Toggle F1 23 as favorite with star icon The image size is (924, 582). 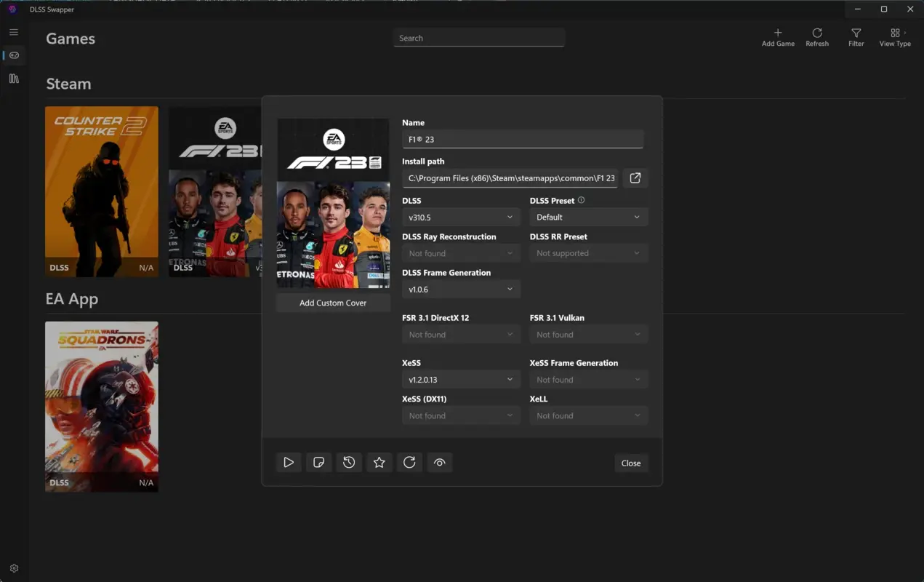click(379, 462)
